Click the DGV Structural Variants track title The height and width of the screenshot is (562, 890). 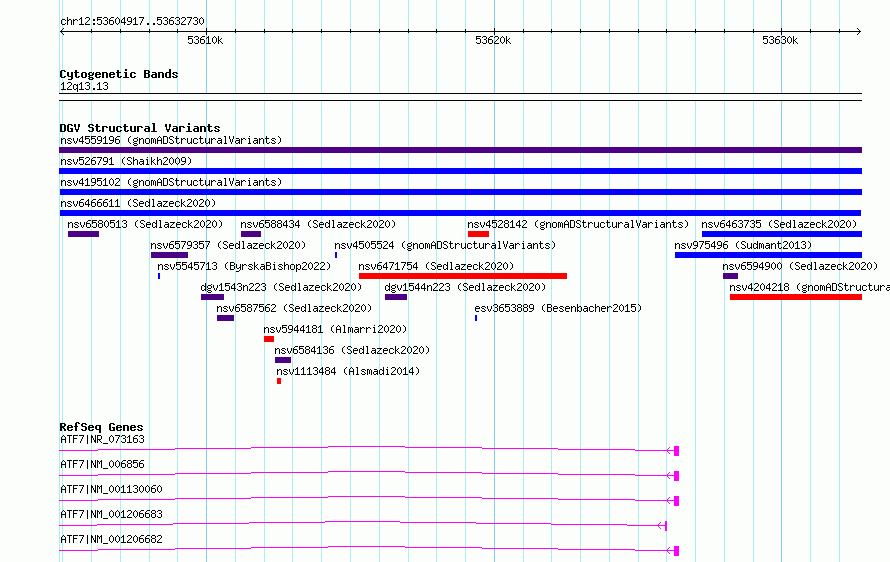tap(140, 128)
